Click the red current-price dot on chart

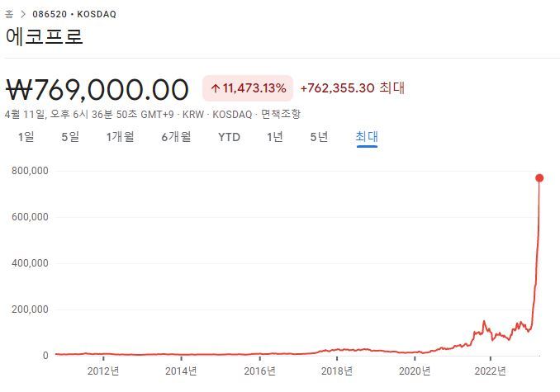coord(539,178)
